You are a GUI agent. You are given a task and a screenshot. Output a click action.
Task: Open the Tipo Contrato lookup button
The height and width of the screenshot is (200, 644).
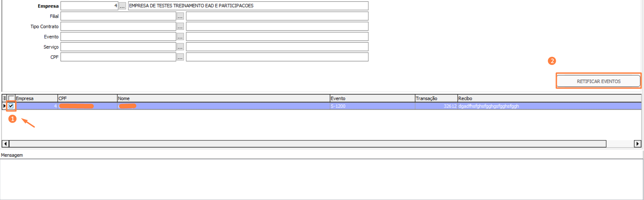[x=180, y=26]
